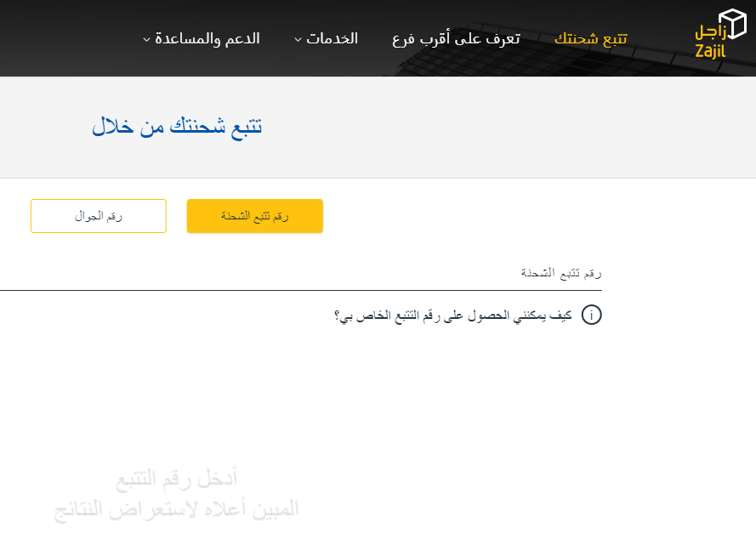Viewport: 756px width, 540px height.
Task: Go to تعرف على أقرب فرع page
Action: pyautogui.click(x=456, y=38)
